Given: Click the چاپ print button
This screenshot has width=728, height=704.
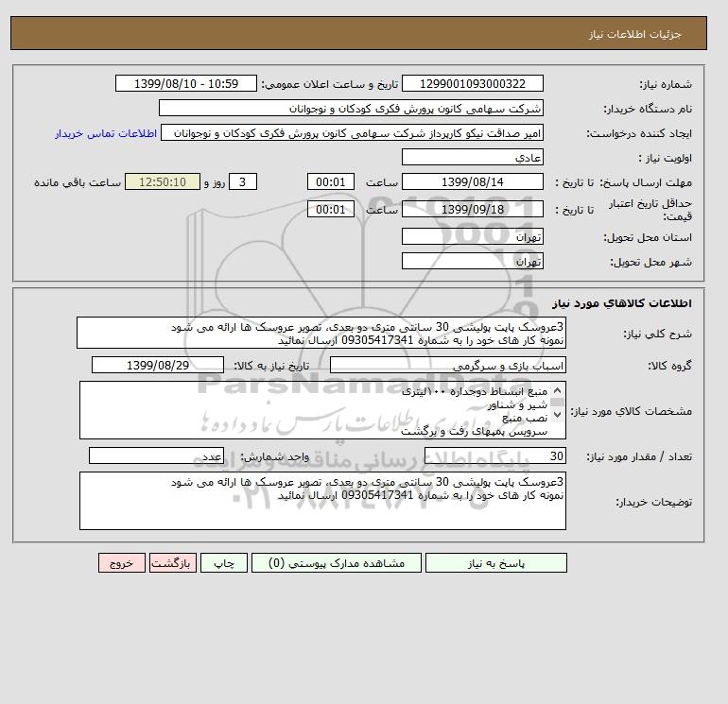Looking at the screenshot, I should [224, 562].
